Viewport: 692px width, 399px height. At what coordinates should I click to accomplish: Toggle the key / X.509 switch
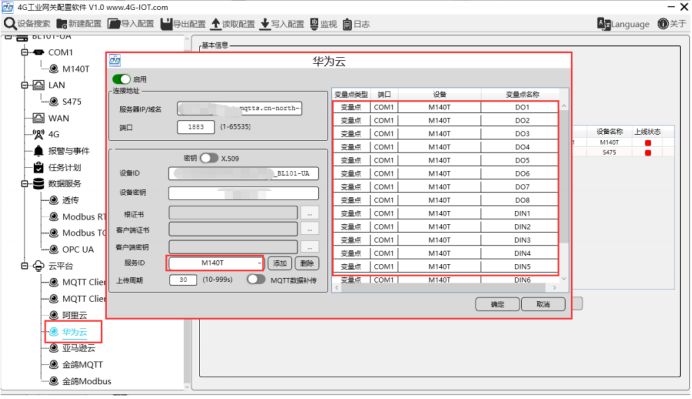(209, 158)
